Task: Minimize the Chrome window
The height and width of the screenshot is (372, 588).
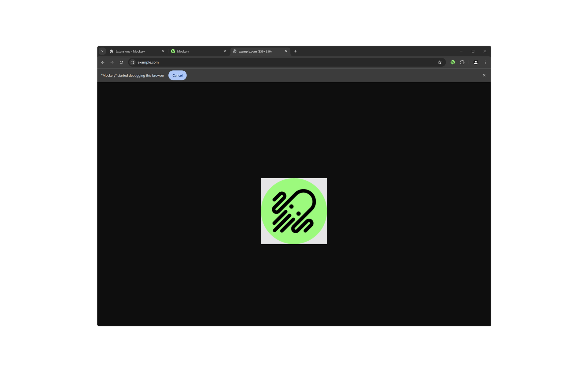Action: click(x=461, y=51)
